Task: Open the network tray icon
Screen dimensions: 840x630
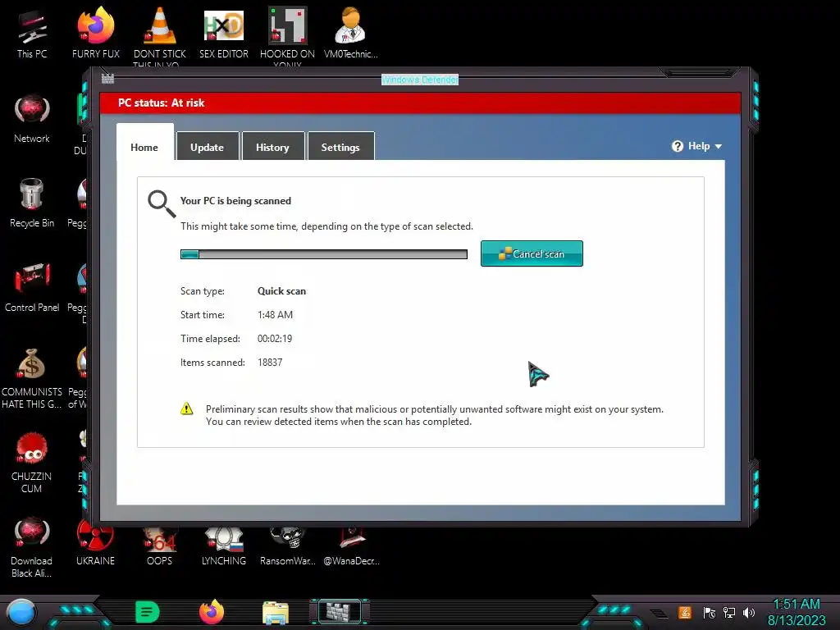Action: (729, 612)
